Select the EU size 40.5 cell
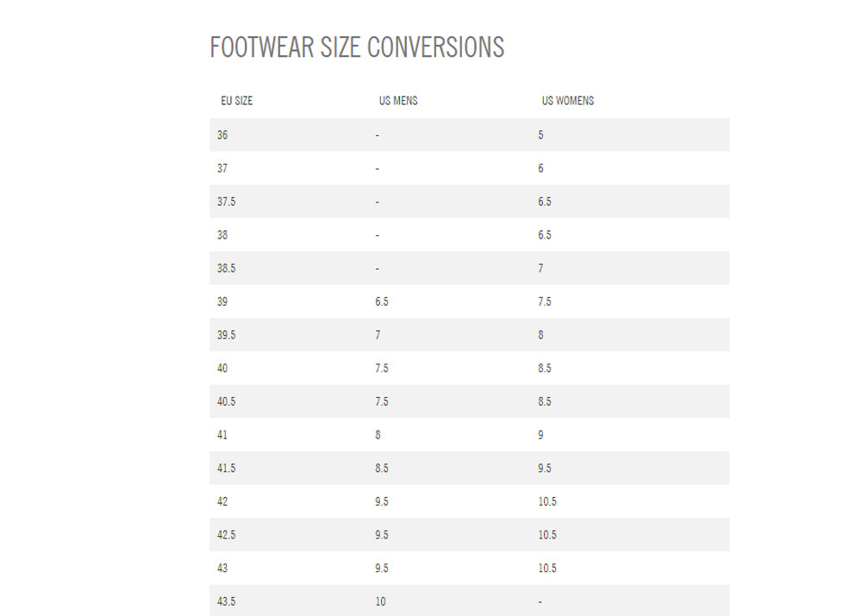This screenshot has height=616, width=862. 227,401
